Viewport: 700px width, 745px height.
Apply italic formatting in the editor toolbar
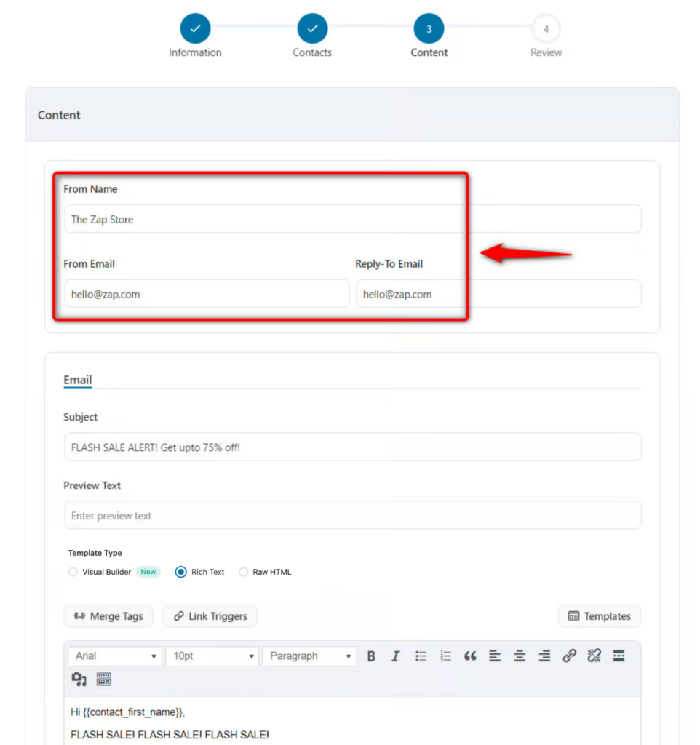(395, 656)
